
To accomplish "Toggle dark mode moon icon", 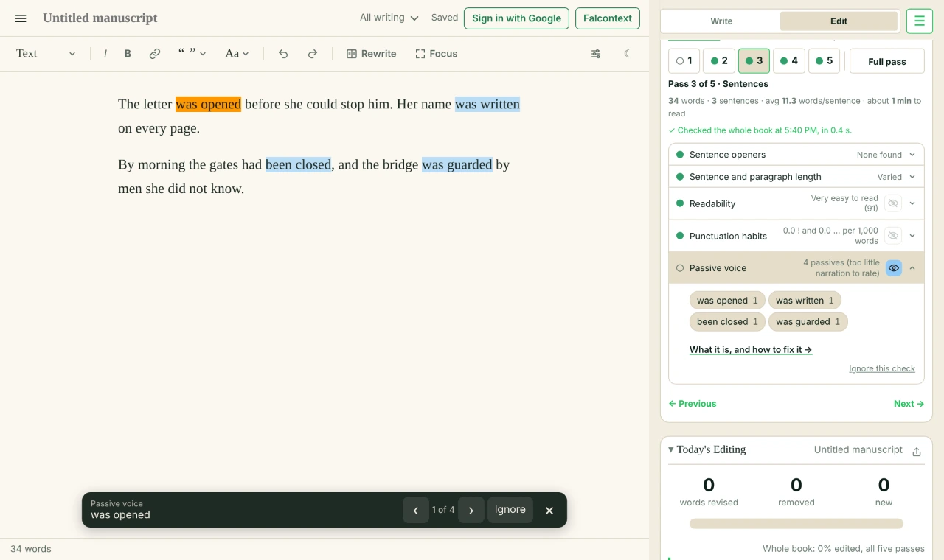I will click(x=627, y=54).
